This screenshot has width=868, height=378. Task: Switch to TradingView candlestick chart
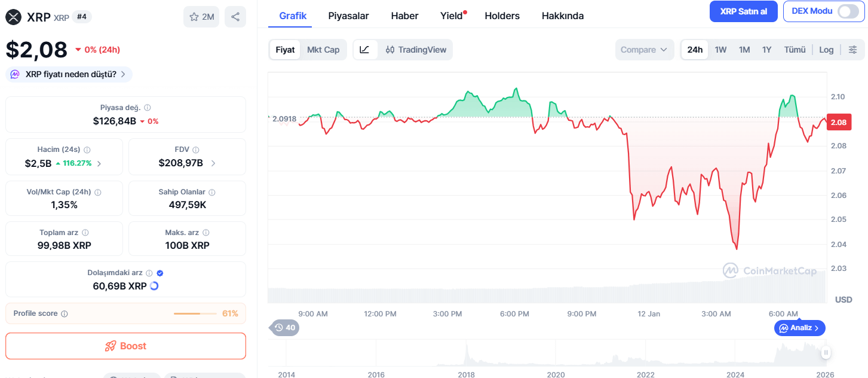(416, 50)
